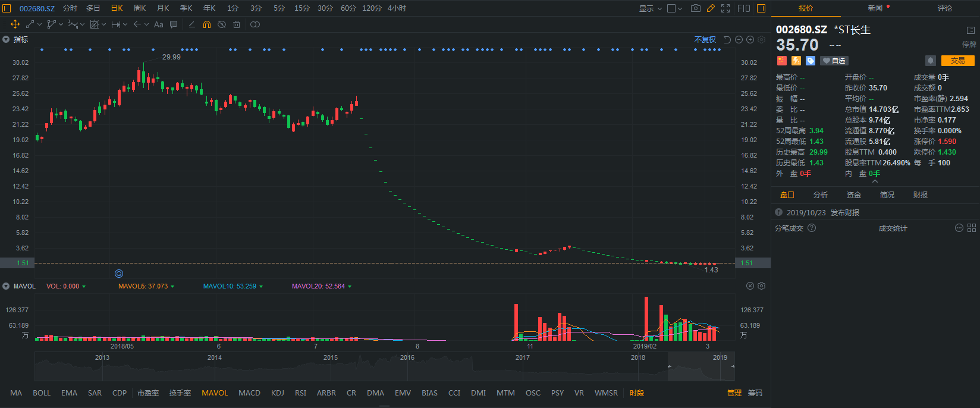The height and width of the screenshot is (408, 980).
Task: Expand the MAVOL5 indicator dropdown
Action: point(172,287)
